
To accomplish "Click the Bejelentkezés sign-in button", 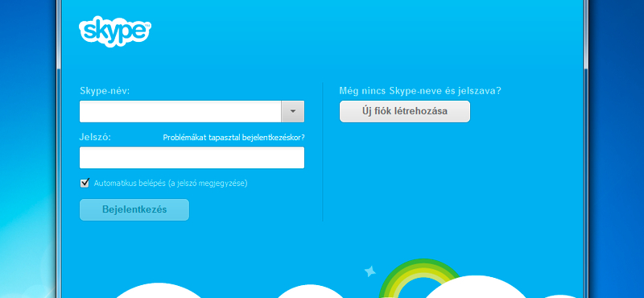I will coord(134,209).
